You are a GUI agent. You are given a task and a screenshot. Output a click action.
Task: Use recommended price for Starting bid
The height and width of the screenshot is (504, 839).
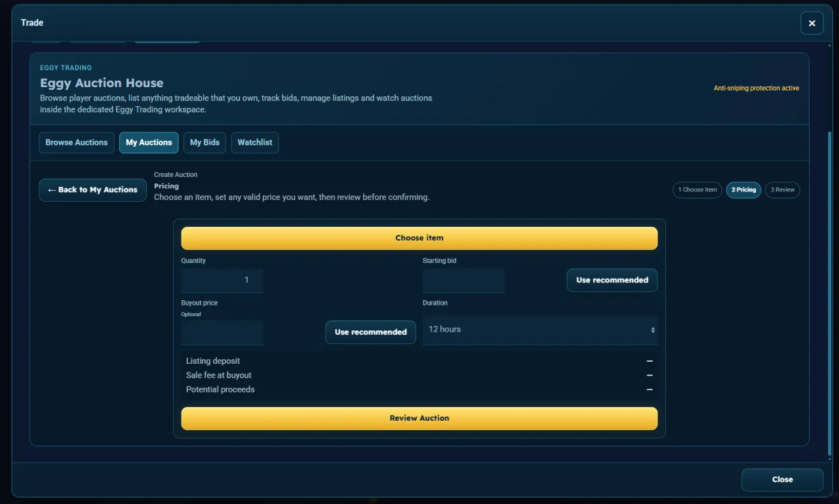tap(612, 280)
